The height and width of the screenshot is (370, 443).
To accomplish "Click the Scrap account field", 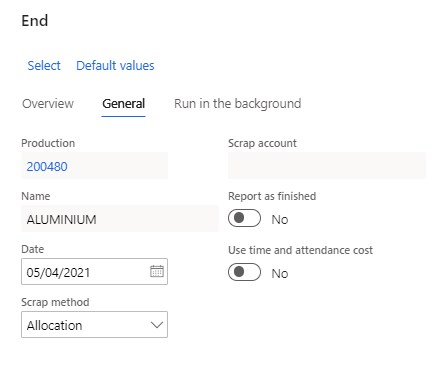I will pos(327,165).
